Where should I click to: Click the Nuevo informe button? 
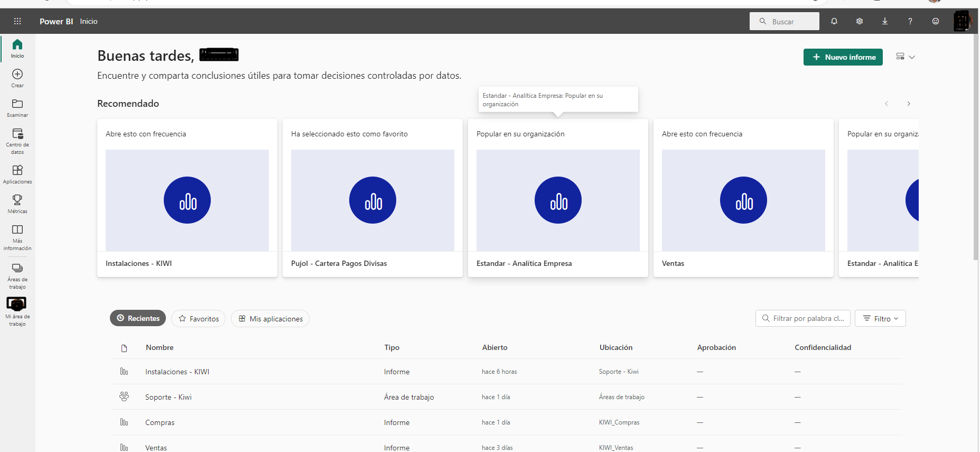843,57
